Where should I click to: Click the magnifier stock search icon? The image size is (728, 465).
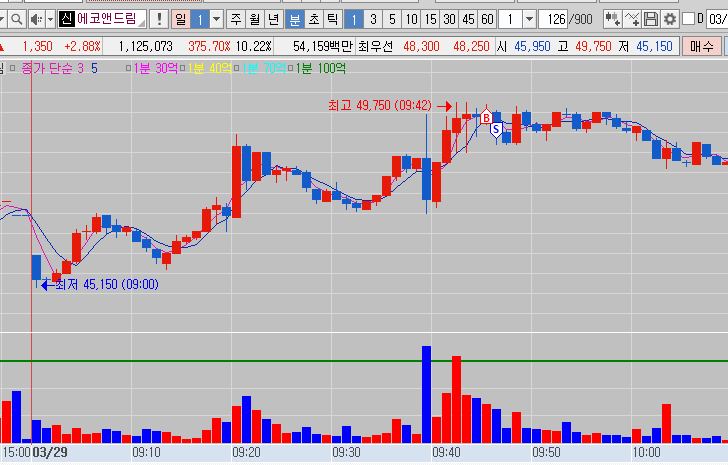click(x=14, y=19)
